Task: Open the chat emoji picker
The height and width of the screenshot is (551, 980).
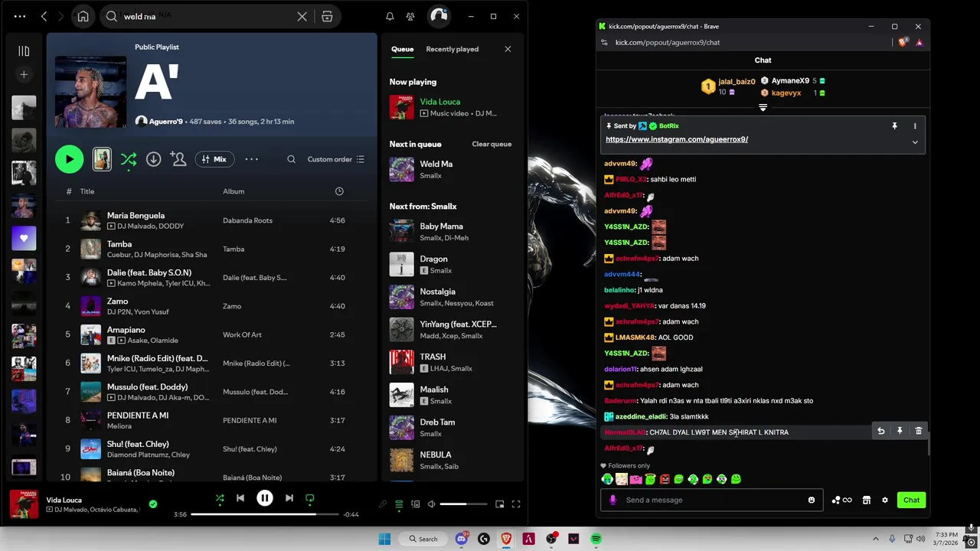Action: (x=812, y=500)
